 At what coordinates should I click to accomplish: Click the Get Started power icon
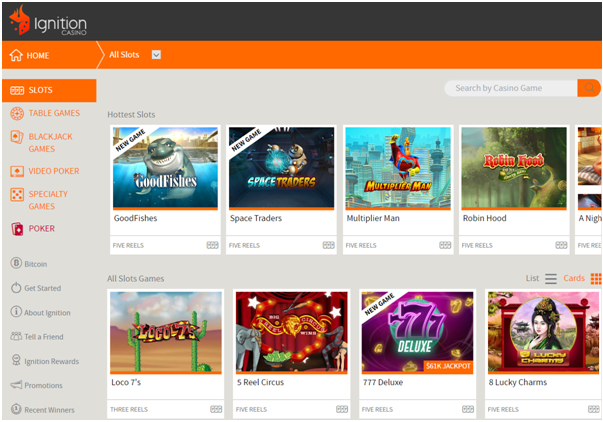pyautogui.click(x=16, y=287)
